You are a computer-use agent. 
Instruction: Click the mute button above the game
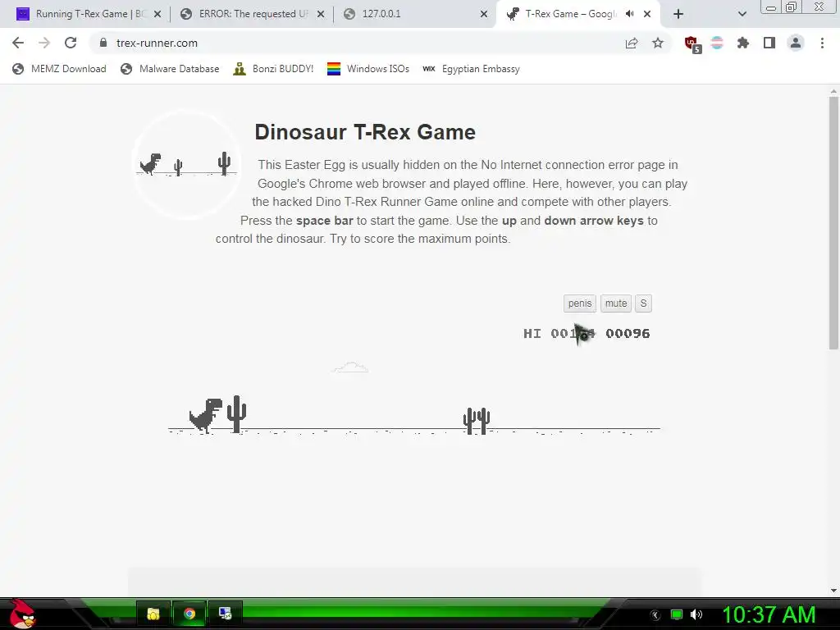(x=615, y=304)
